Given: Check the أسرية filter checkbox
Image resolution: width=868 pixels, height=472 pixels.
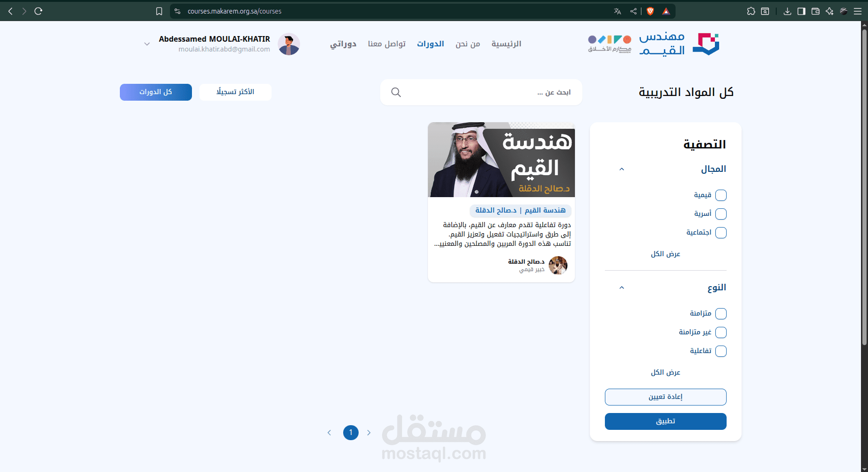Looking at the screenshot, I should (x=721, y=214).
